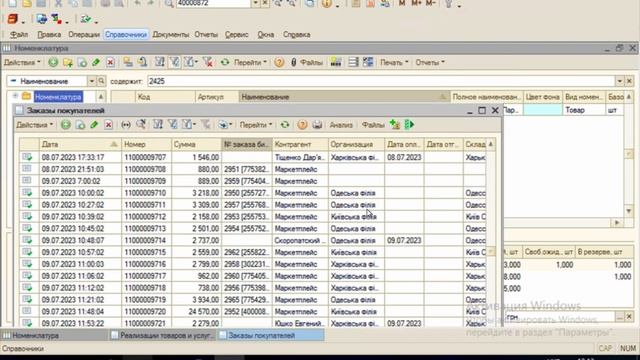Mark for deletion icon in Номенклатура toolbar

click(110, 62)
